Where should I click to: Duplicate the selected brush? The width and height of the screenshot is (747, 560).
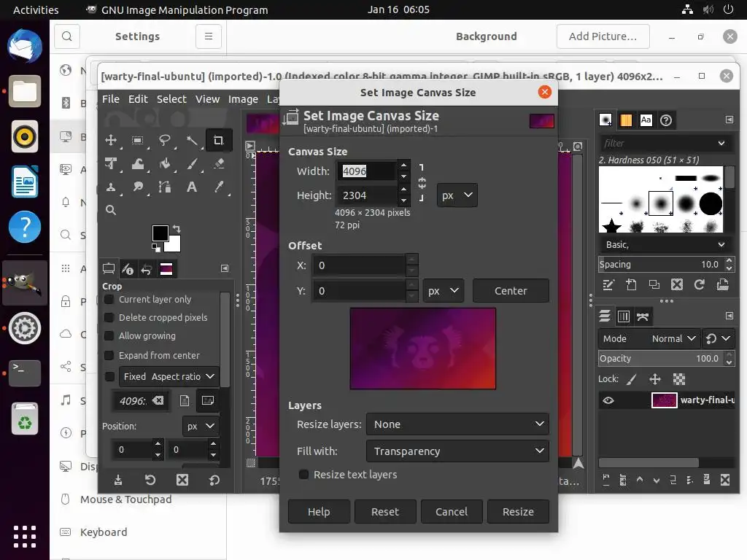(x=654, y=285)
